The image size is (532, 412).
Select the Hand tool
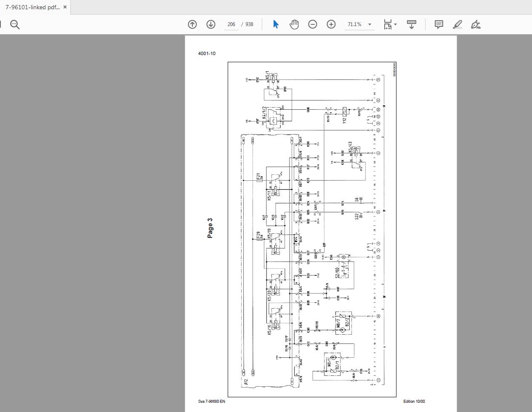[x=294, y=24]
